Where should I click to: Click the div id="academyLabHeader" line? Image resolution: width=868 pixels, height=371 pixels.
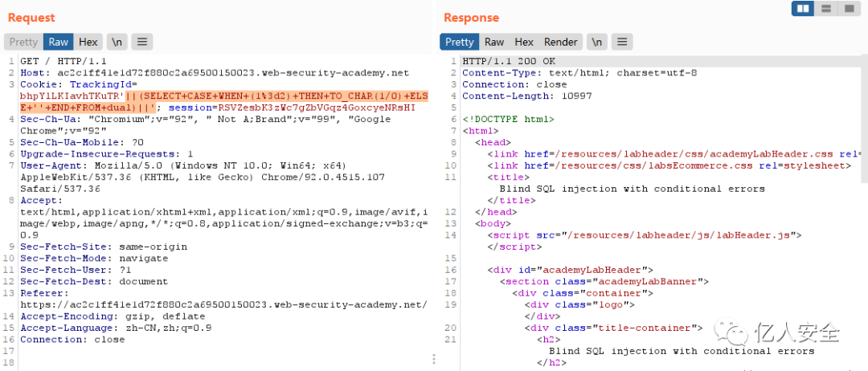570,270
